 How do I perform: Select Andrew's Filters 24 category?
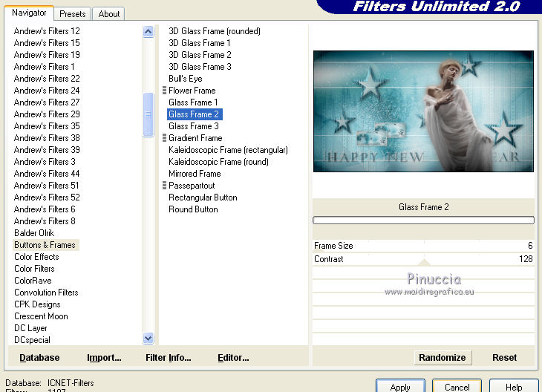47,91
